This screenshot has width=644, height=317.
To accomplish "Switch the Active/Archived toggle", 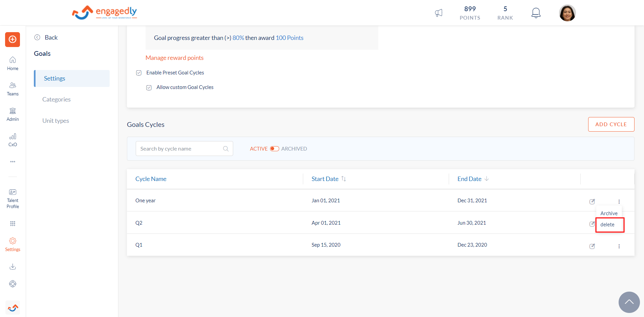I will pyautogui.click(x=274, y=149).
